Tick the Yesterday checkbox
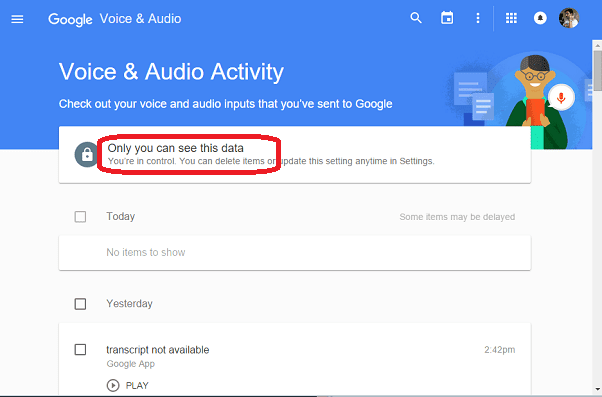The width and height of the screenshot is (602, 397). tap(80, 304)
